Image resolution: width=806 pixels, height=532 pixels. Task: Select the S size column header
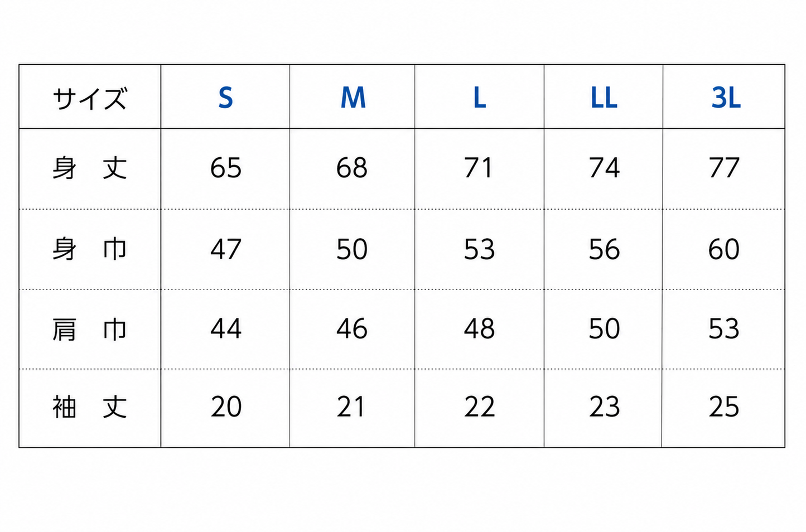(x=225, y=98)
